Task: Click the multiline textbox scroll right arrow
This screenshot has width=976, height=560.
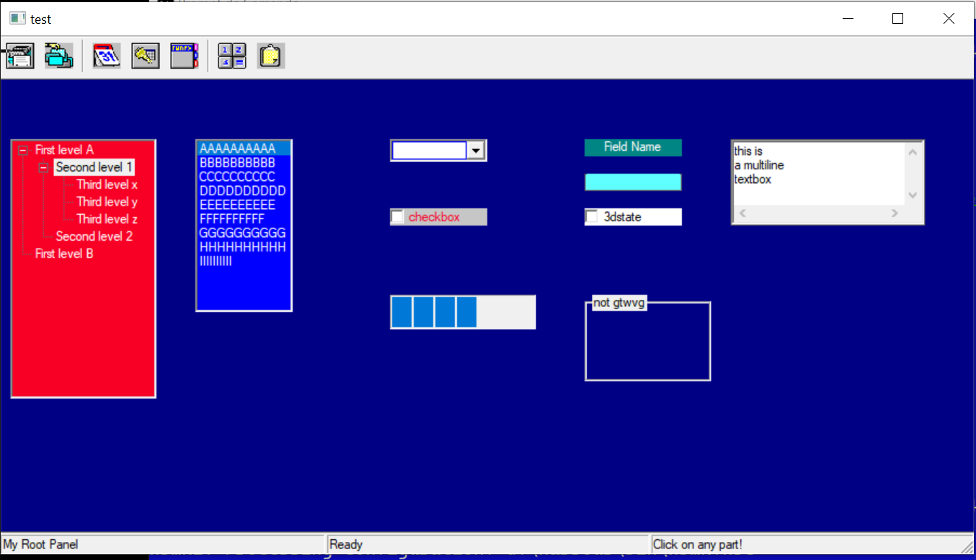Action: pos(895,213)
